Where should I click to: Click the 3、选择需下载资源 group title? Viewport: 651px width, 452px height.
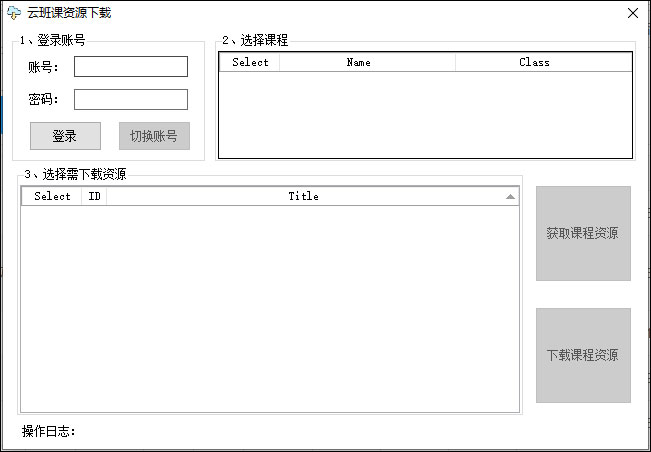click(x=75, y=174)
